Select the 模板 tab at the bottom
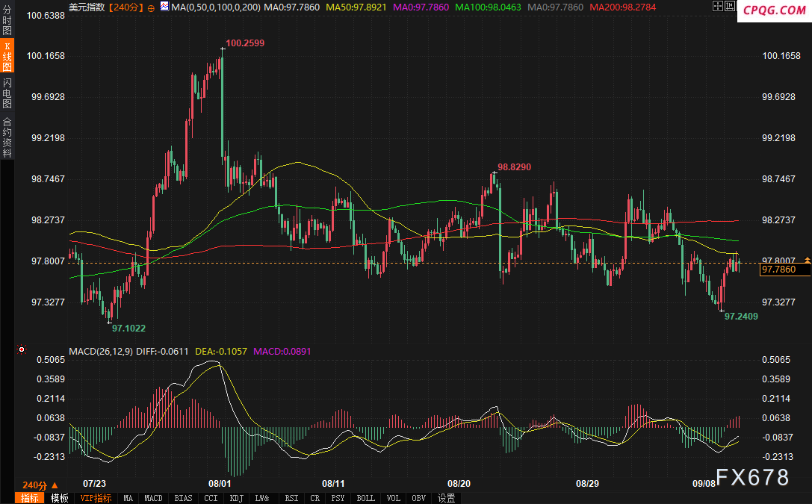This screenshot has width=812, height=504. pos(60,498)
